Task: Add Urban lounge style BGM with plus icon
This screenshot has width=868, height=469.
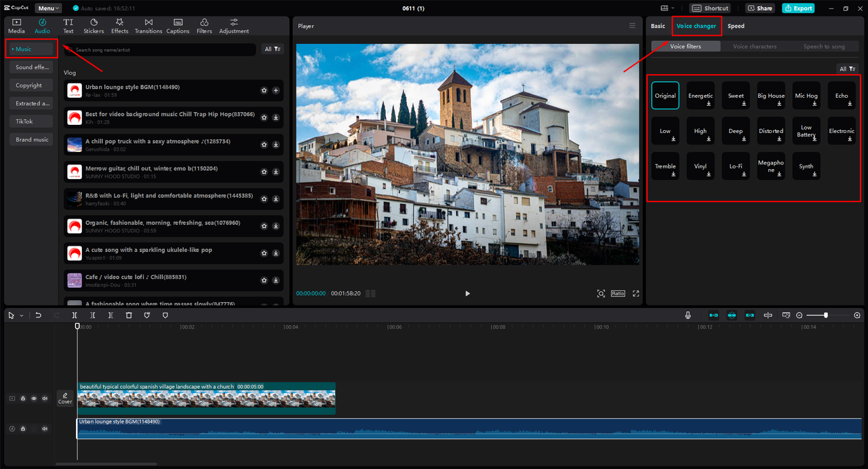Action: [x=276, y=90]
